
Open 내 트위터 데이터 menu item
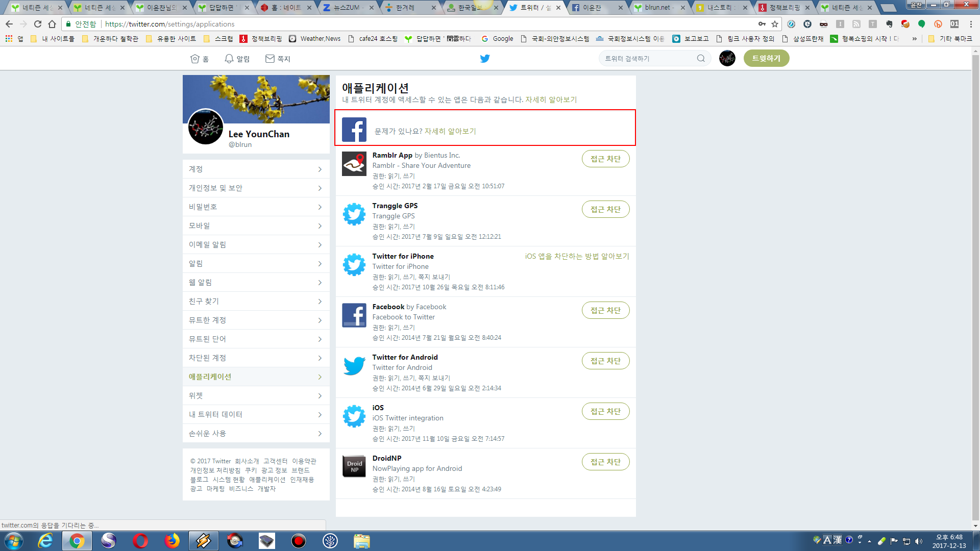click(x=256, y=414)
